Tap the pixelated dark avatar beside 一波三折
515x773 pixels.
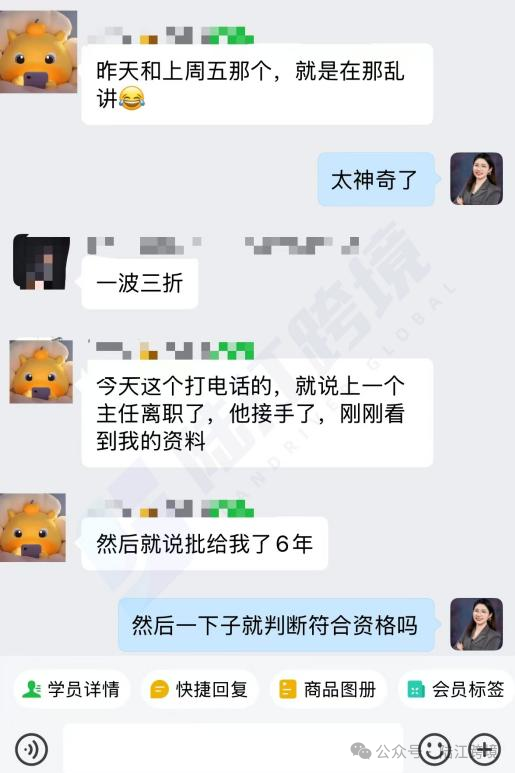tap(41, 262)
